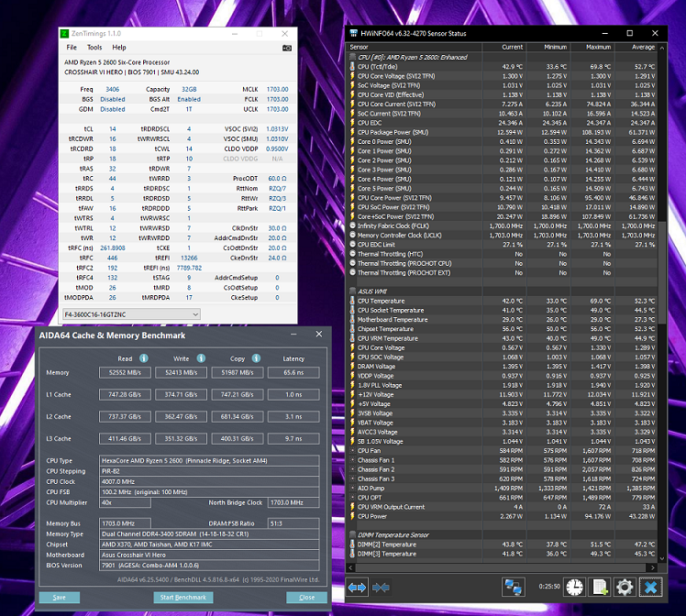Select the DRAM Voltage sensor row

[x=503, y=367]
